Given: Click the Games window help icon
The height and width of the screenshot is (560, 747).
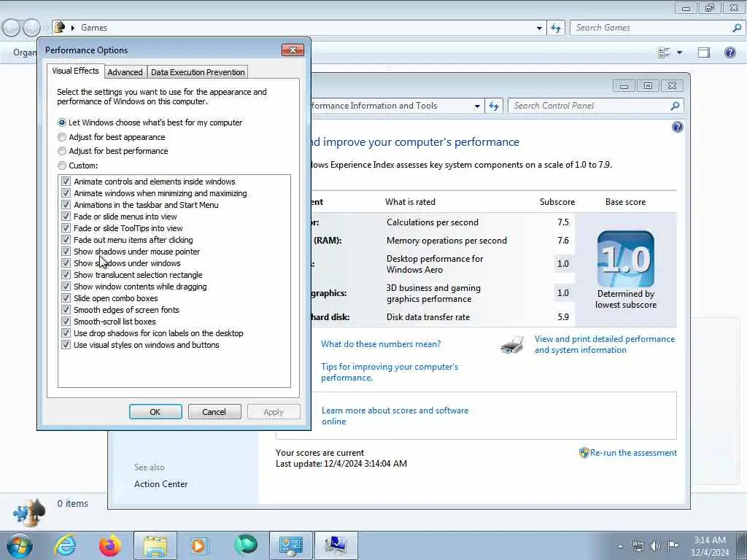Looking at the screenshot, I should (x=729, y=52).
